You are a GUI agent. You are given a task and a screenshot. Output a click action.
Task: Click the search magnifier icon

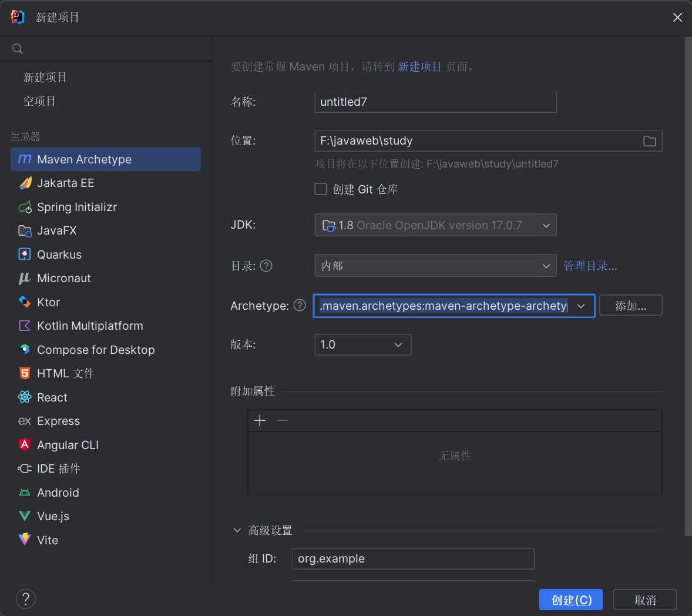[x=18, y=49]
